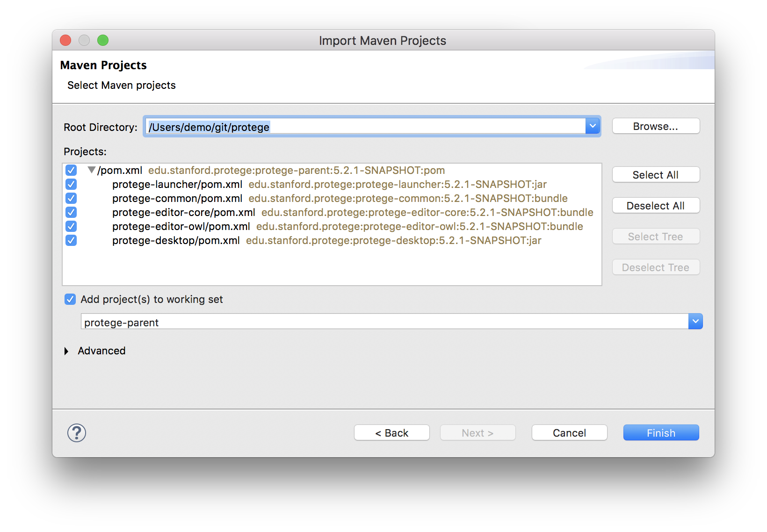Disable Add project(s) to working set

pyautogui.click(x=70, y=299)
